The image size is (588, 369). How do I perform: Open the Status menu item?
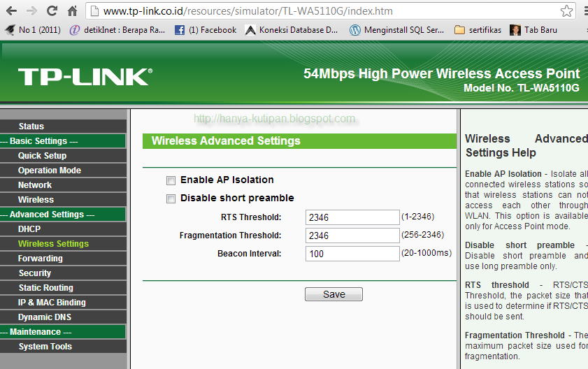pyautogui.click(x=63, y=126)
